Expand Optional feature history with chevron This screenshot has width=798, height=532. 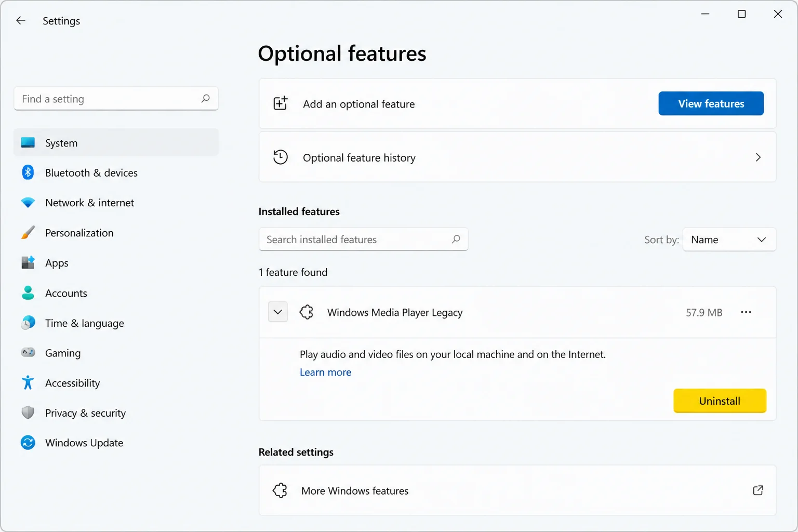pyautogui.click(x=758, y=157)
